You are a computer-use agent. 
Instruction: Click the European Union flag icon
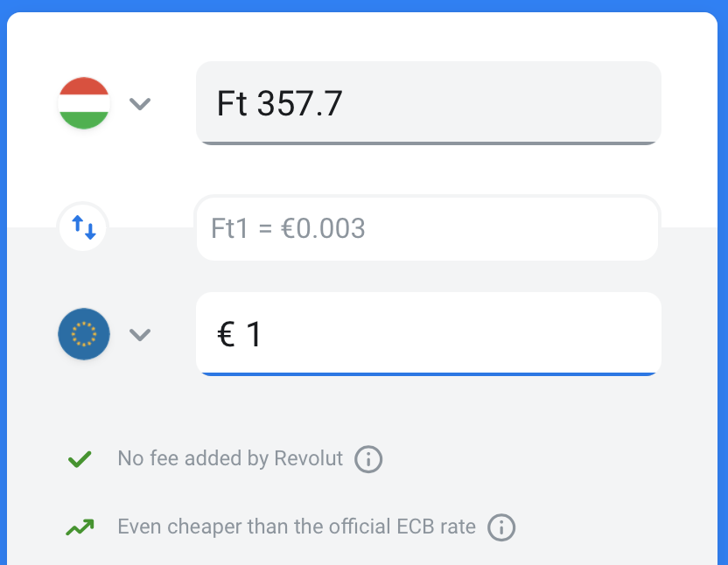84,334
